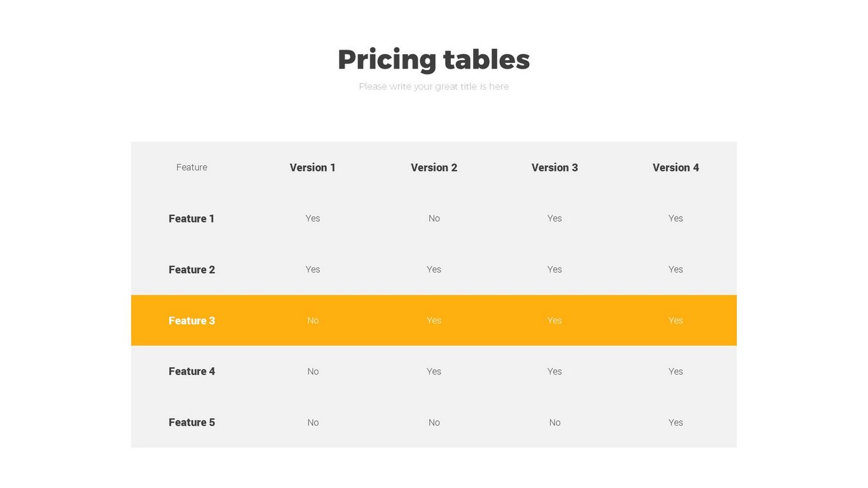This screenshot has width=868, height=488.
Task: Select the highlighted Feature 3 label
Action: tap(191, 321)
